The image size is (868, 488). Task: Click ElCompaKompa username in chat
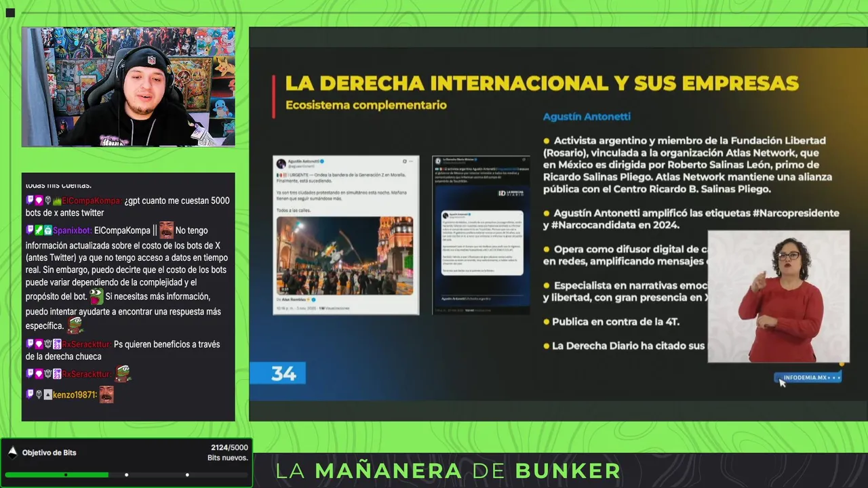point(92,201)
